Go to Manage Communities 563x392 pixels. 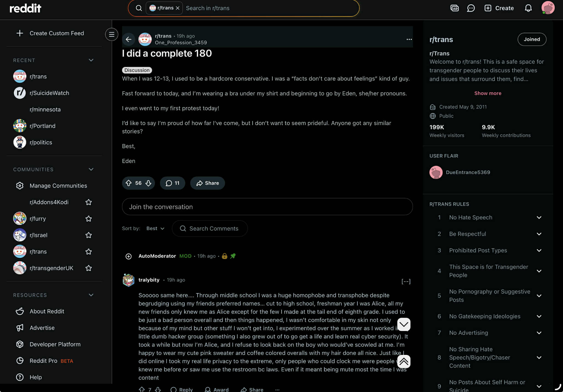pyautogui.click(x=58, y=186)
